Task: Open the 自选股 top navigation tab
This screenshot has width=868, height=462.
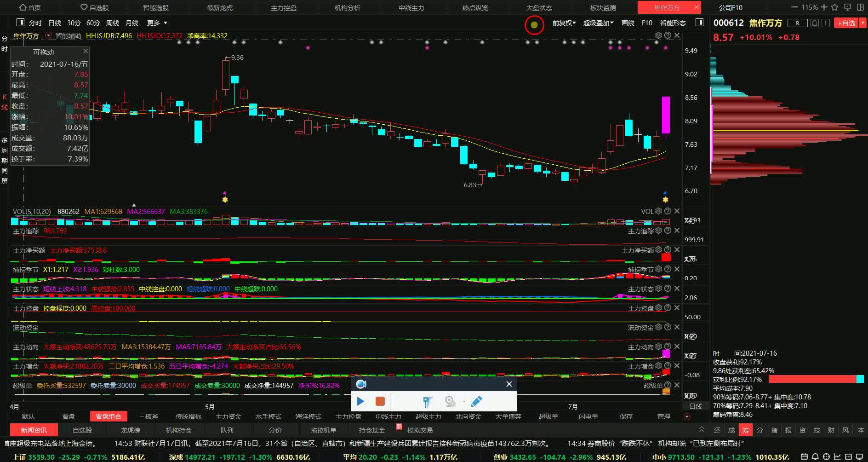Action: click(x=95, y=7)
